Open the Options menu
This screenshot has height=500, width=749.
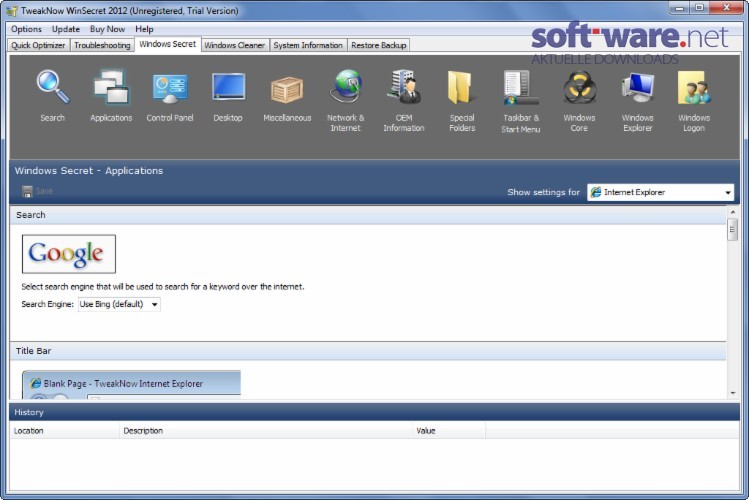26,29
